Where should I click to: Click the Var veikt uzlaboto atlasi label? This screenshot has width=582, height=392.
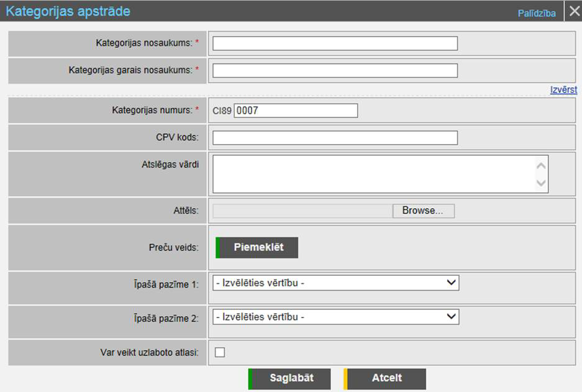[x=149, y=353]
